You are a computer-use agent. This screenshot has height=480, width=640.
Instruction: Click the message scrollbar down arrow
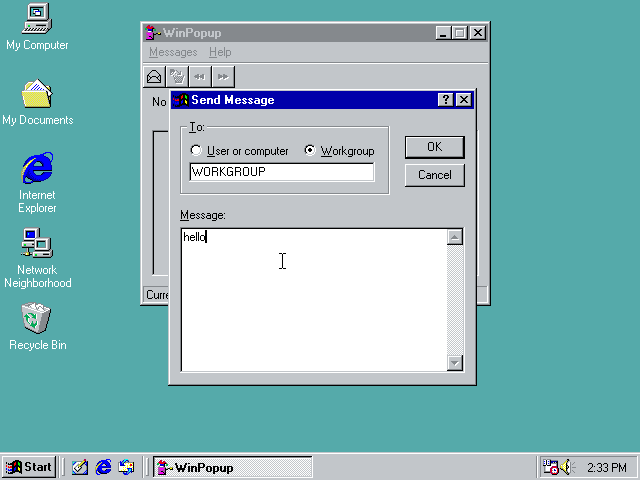tap(455, 363)
